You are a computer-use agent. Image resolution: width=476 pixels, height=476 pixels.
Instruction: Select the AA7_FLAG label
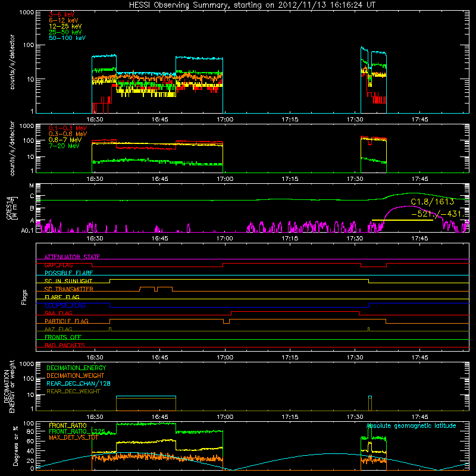pyautogui.click(x=58, y=329)
